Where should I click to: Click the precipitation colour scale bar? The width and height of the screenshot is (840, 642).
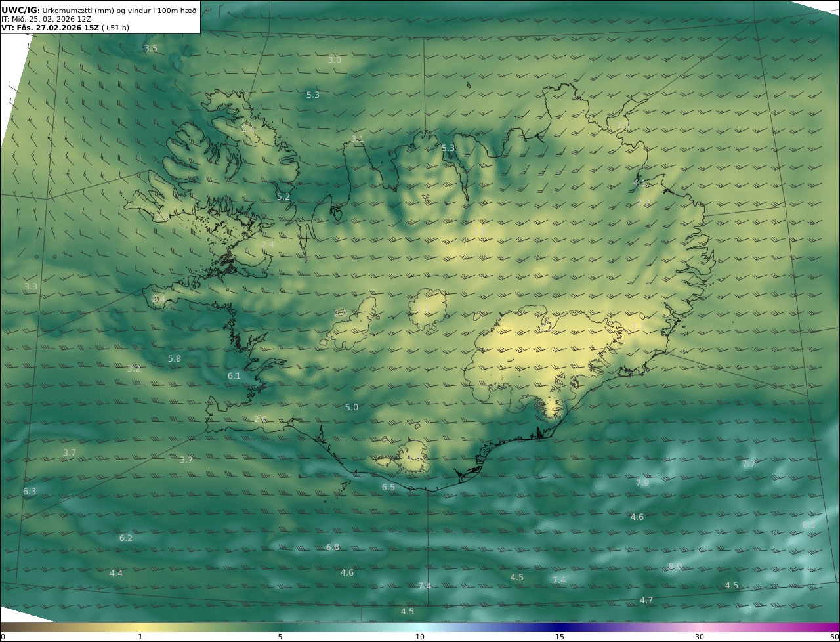420,627
